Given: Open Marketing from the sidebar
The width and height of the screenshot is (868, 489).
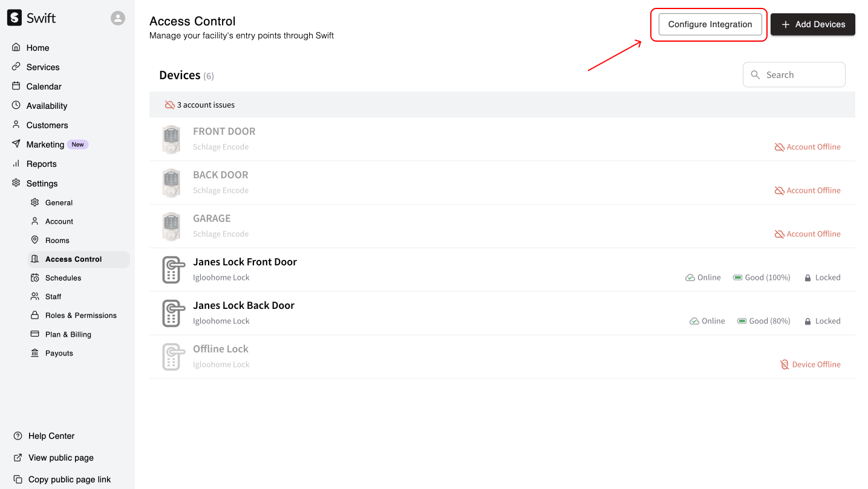Looking at the screenshot, I should (x=45, y=144).
